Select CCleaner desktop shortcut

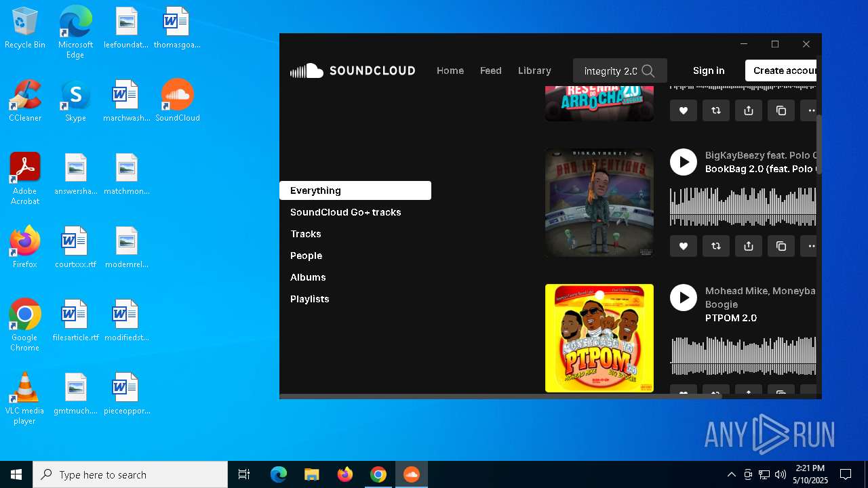[25, 101]
